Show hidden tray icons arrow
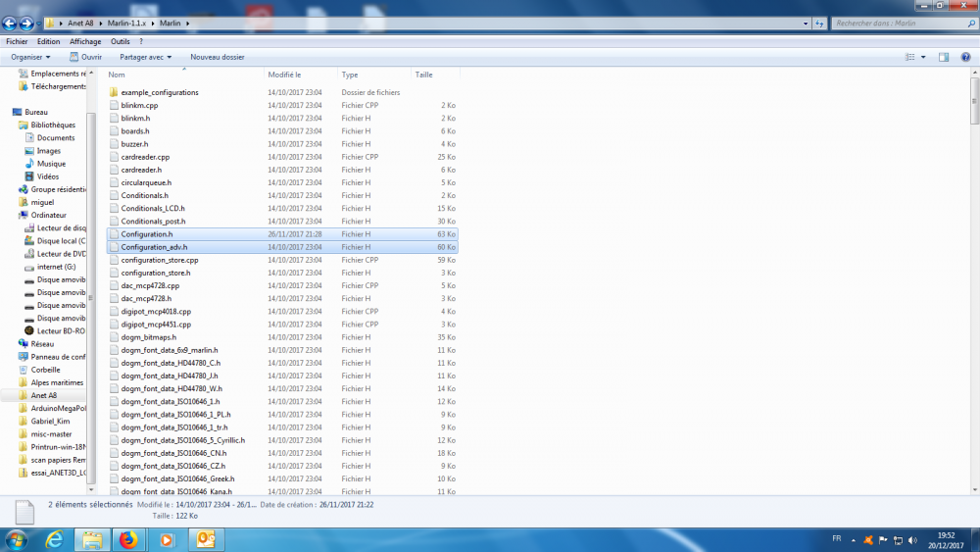 (854, 539)
